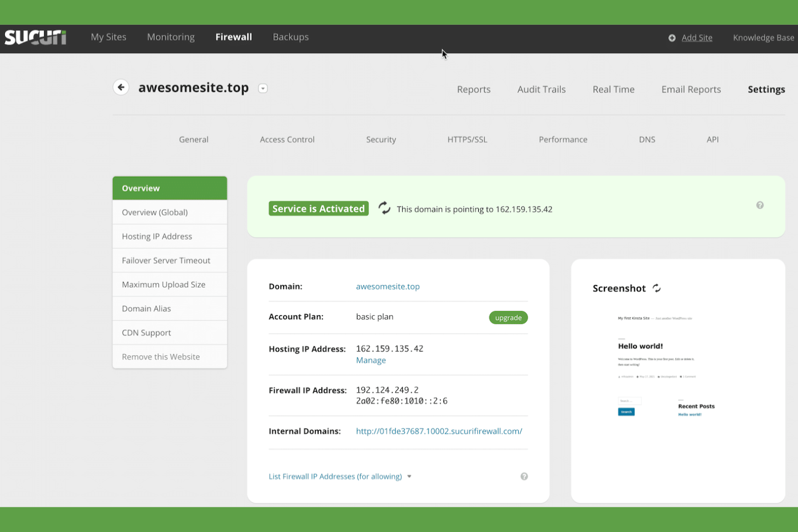Image resolution: width=798 pixels, height=532 pixels.
Task: Click the IPv6 address 2a02:fe80:1010::2:6
Action: (x=402, y=401)
